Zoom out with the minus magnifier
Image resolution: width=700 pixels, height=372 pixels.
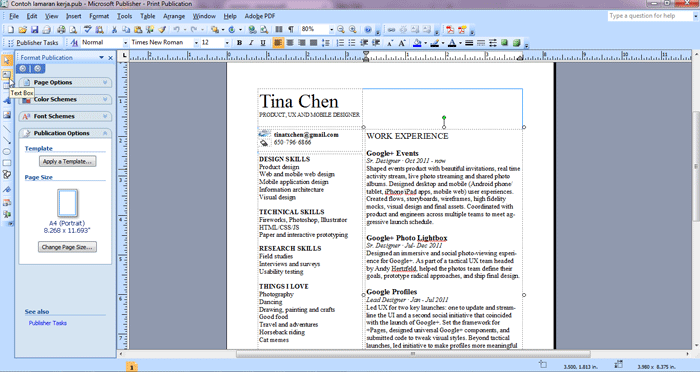341,29
